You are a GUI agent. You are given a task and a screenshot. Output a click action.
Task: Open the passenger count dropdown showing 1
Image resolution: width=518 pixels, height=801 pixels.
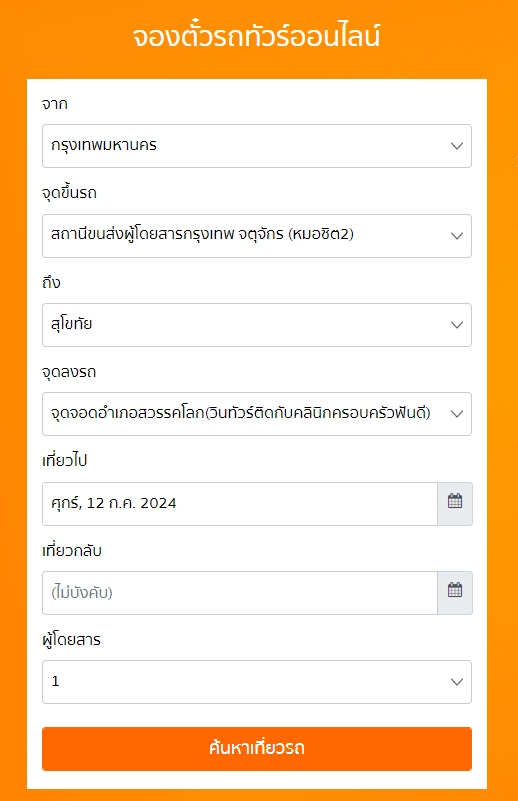257,682
